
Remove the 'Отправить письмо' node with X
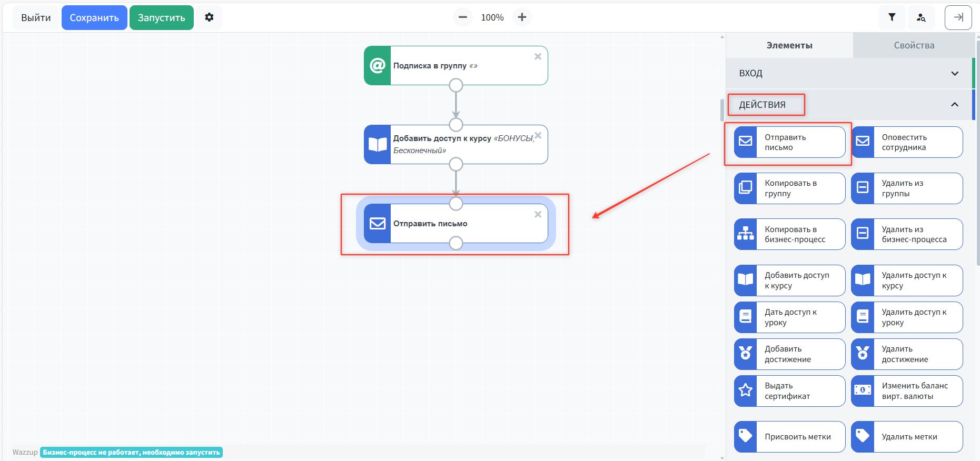(538, 214)
